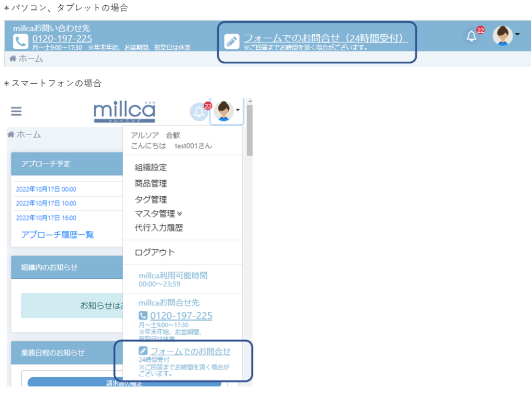Collapse the avatar dropdown beside the millca logo
This screenshot has height=393, width=532.
pyautogui.click(x=227, y=111)
